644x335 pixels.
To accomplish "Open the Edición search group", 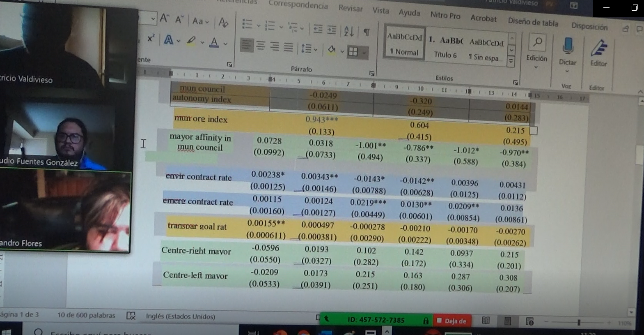I will pos(537,51).
